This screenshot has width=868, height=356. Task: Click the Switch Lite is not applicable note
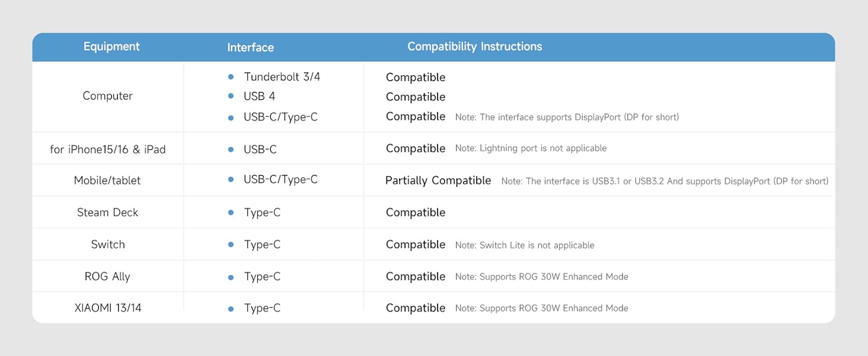point(525,245)
